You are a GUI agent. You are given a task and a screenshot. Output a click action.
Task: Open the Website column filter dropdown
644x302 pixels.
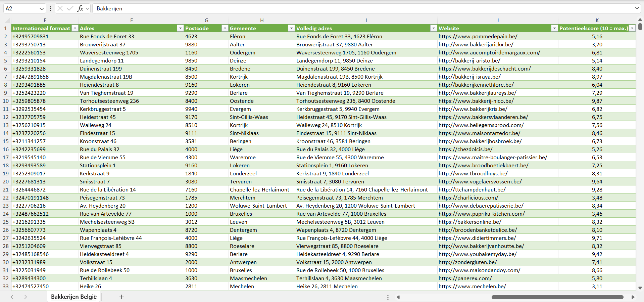tap(554, 28)
